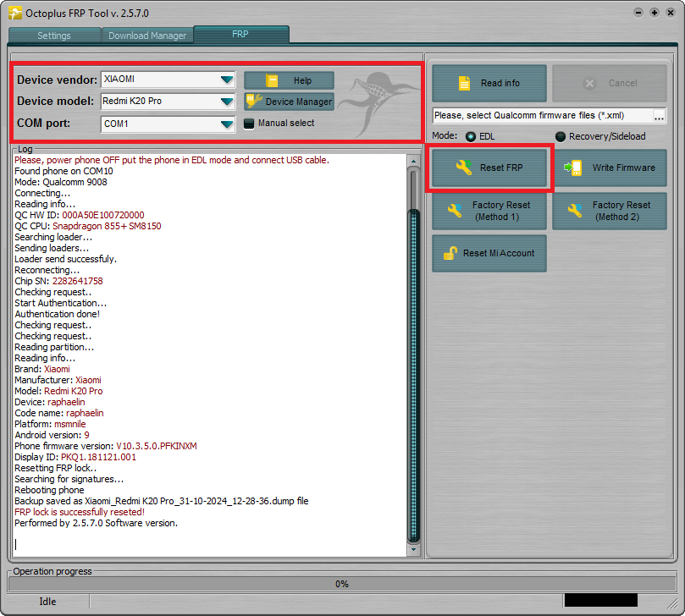The height and width of the screenshot is (616, 685).
Task: Click the Reset Mi Account button label
Action: pos(499,253)
